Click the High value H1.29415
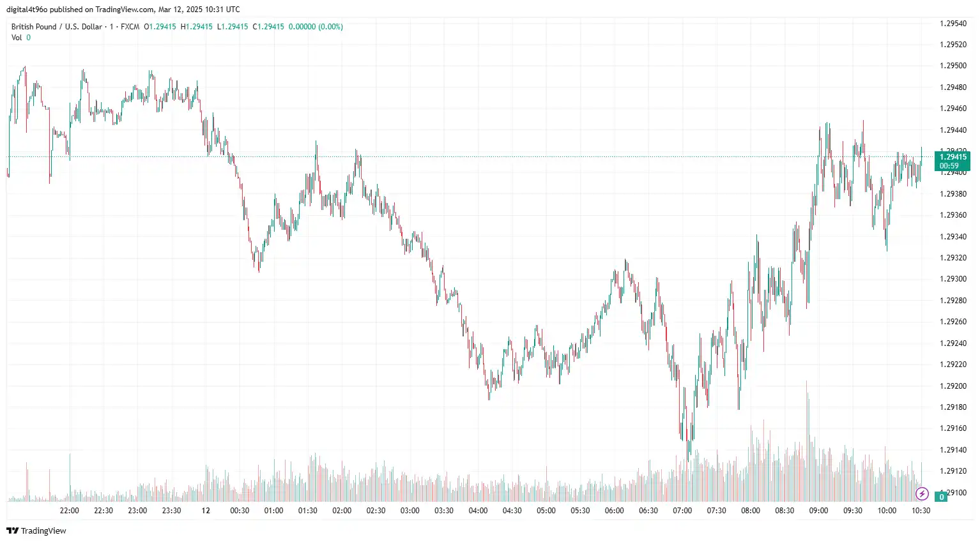The width and height of the screenshot is (980, 542). click(197, 27)
